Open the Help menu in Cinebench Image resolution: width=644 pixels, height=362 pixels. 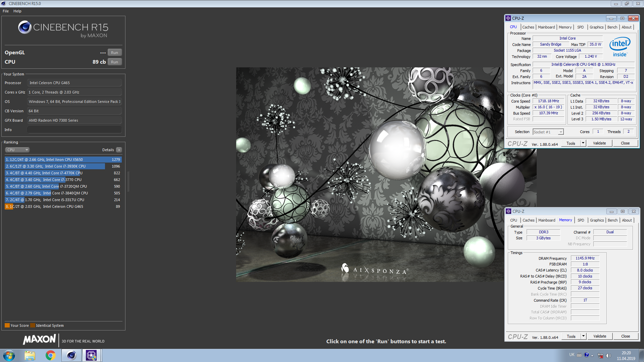point(17,11)
